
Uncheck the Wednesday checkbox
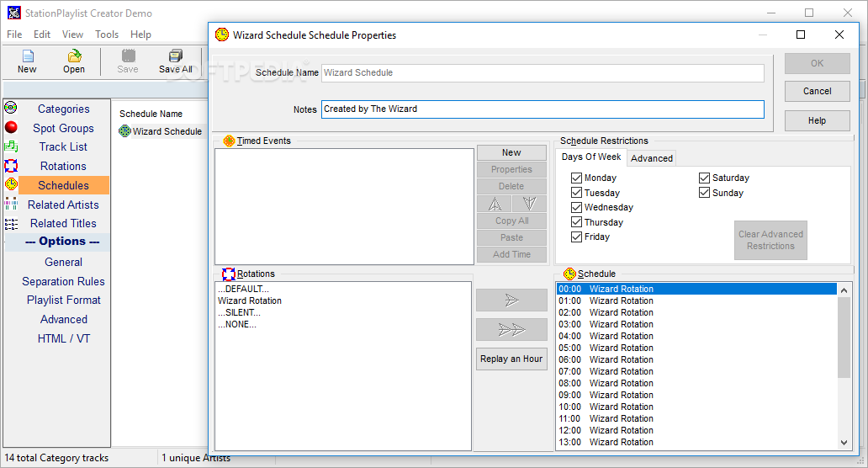tap(576, 207)
